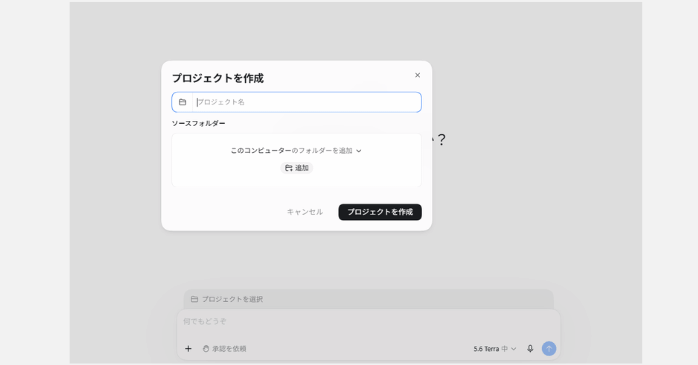Screen dimensions: 698x365
Task: Open the プロジェクトを選択 selector bar
Action: (x=369, y=299)
